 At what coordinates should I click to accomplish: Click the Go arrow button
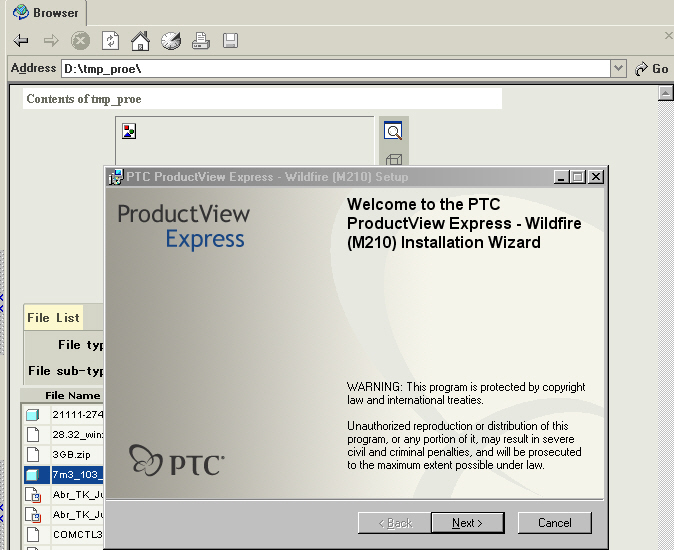click(652, 69)
